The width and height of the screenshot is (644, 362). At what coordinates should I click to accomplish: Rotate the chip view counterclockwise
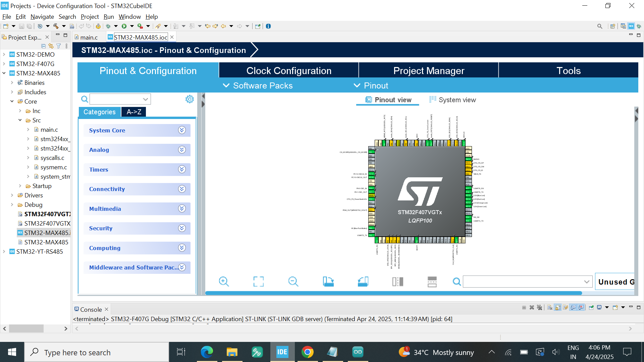[363, 282]
